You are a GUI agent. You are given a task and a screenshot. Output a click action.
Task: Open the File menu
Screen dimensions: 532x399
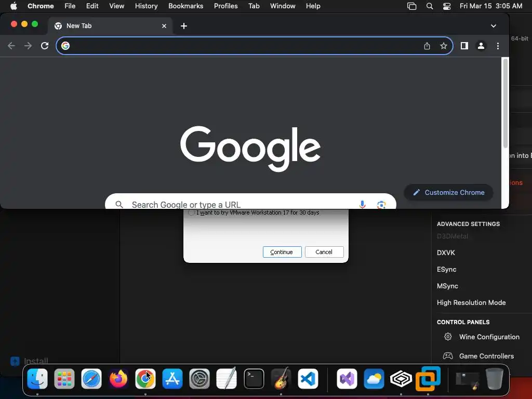[70, 6]
